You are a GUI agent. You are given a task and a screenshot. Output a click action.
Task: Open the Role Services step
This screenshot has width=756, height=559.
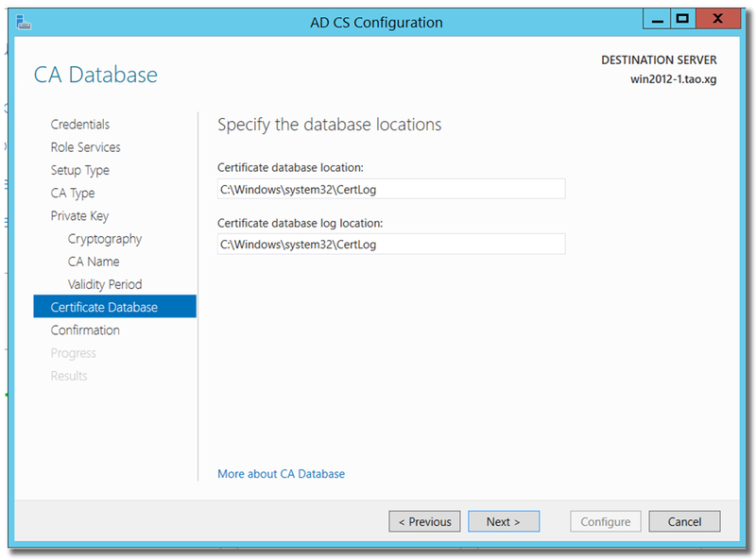click(x=85, y=147)
